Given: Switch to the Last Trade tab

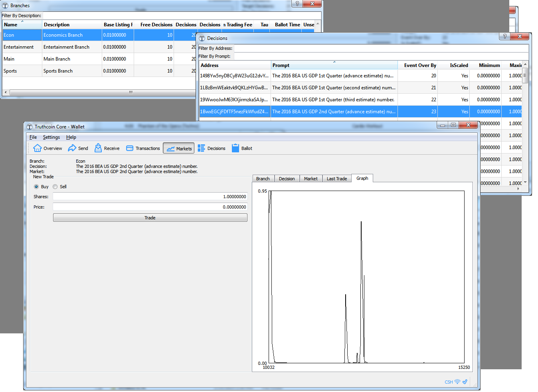Looking at the screenshot, I should point(337,179).
